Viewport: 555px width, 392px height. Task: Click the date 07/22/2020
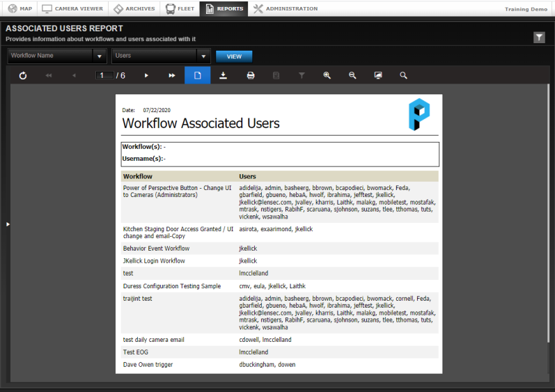(x=157, y=110)
